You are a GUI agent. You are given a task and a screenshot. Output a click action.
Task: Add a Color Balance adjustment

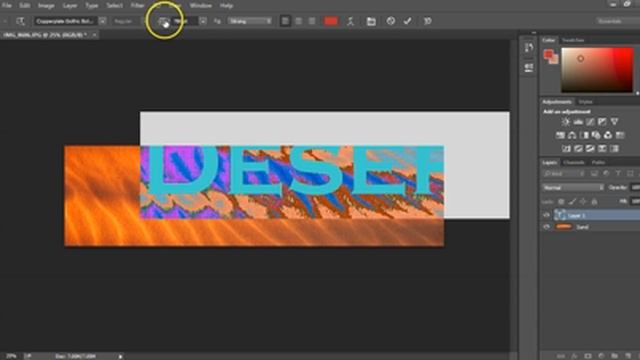(x=572, y=135)
